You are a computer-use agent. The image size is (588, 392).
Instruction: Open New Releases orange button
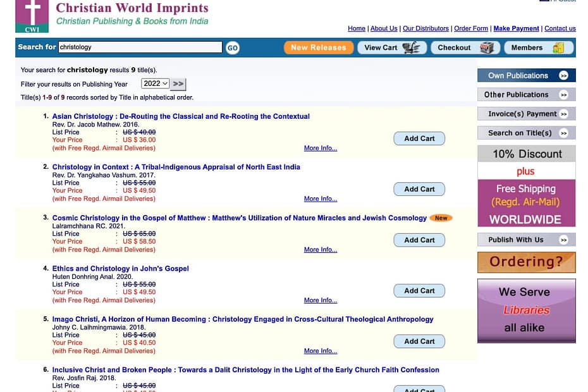(318, 47)
